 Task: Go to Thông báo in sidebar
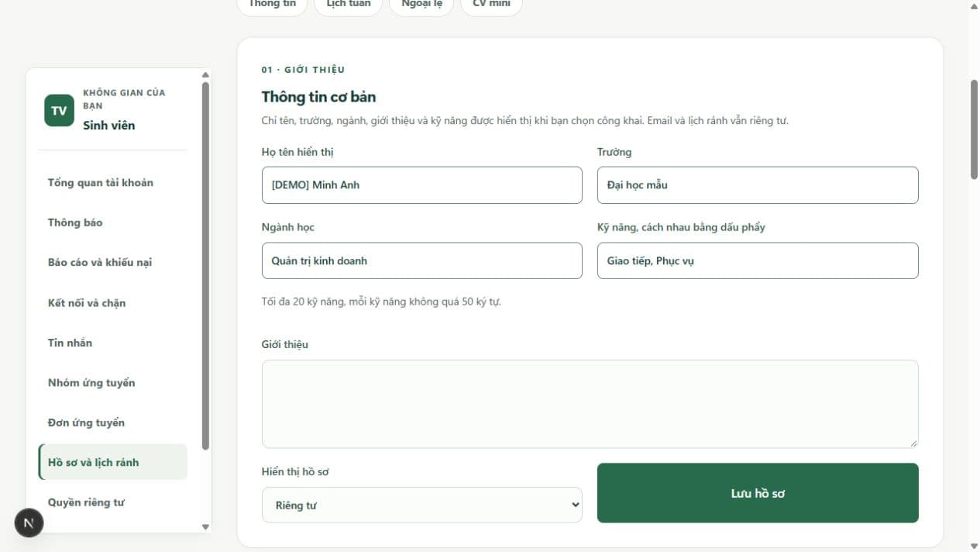(x=112, y=223)
